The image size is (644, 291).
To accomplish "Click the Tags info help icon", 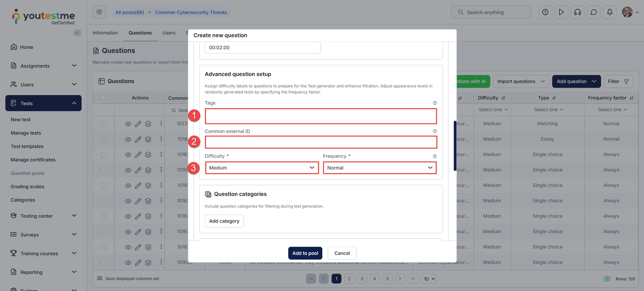I will point(435,103).
